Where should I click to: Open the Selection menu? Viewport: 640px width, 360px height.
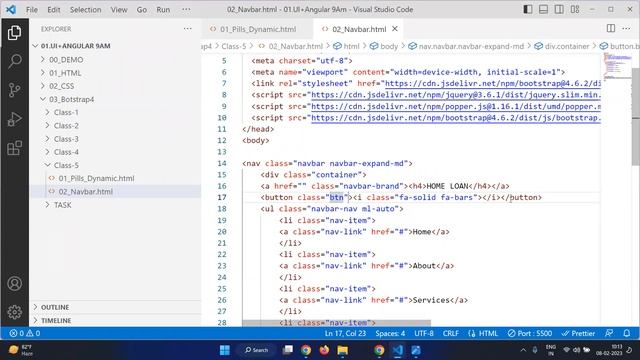85,9
